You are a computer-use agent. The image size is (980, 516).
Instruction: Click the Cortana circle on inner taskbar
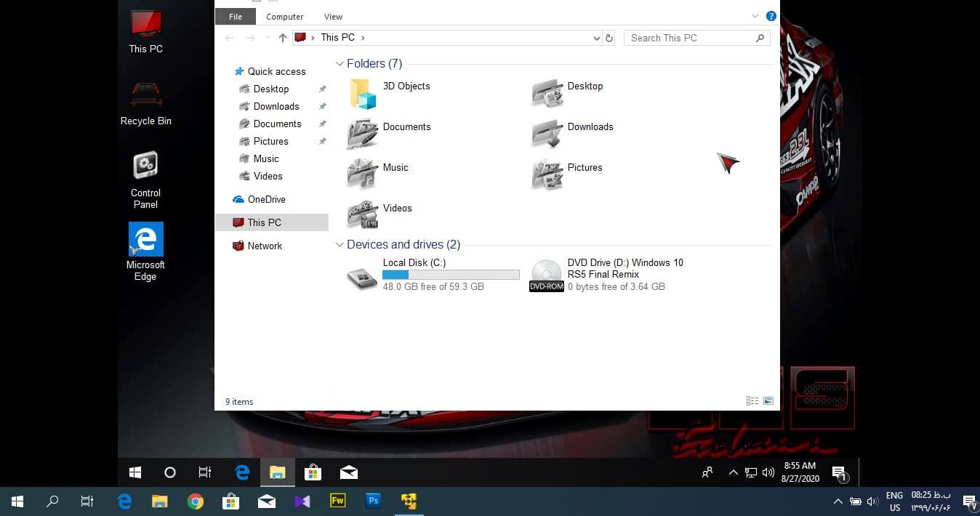point(170,472)
